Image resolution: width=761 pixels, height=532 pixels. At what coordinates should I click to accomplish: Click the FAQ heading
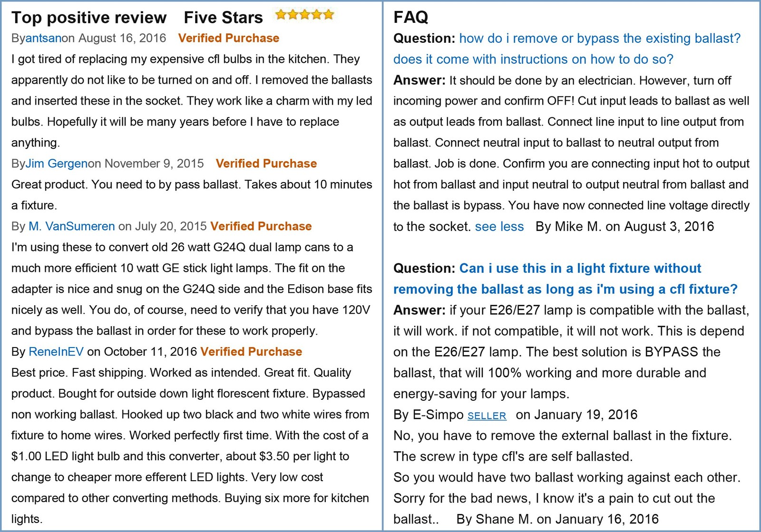411,18
